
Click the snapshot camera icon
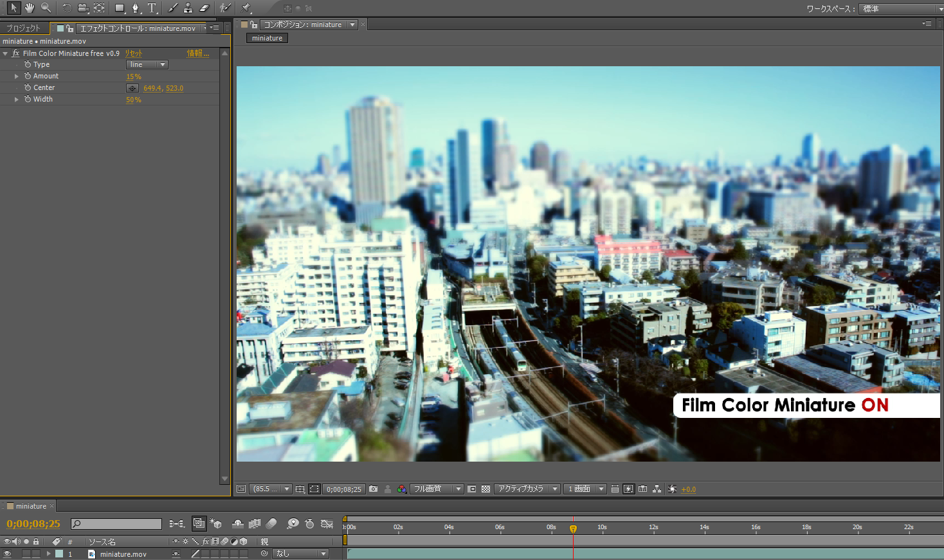(x=374, y=489)
